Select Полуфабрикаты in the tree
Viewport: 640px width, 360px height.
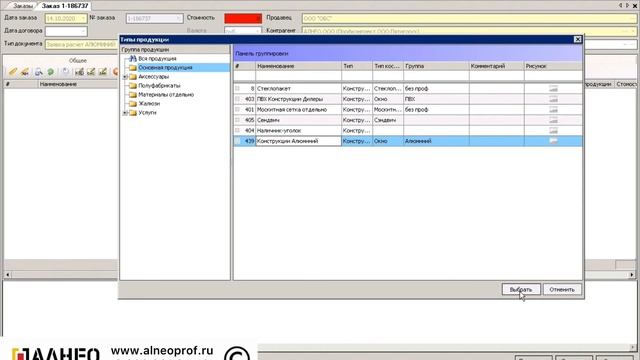coord(159,86)
